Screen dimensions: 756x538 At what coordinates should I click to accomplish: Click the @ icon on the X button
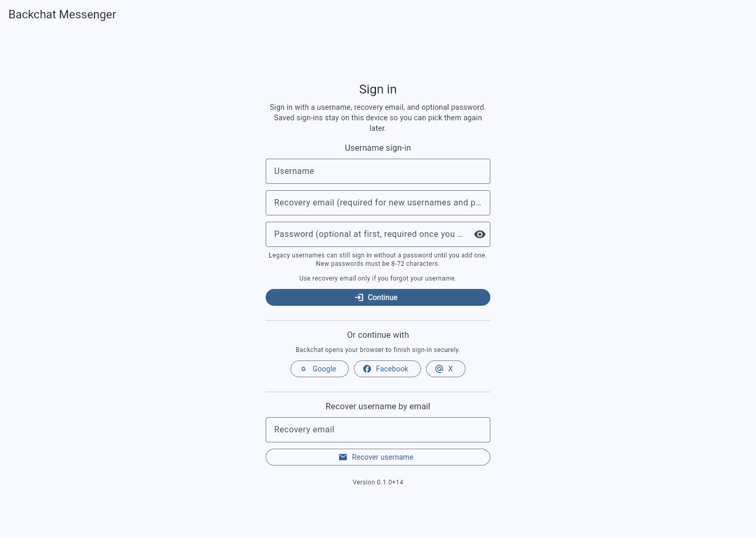439,369
